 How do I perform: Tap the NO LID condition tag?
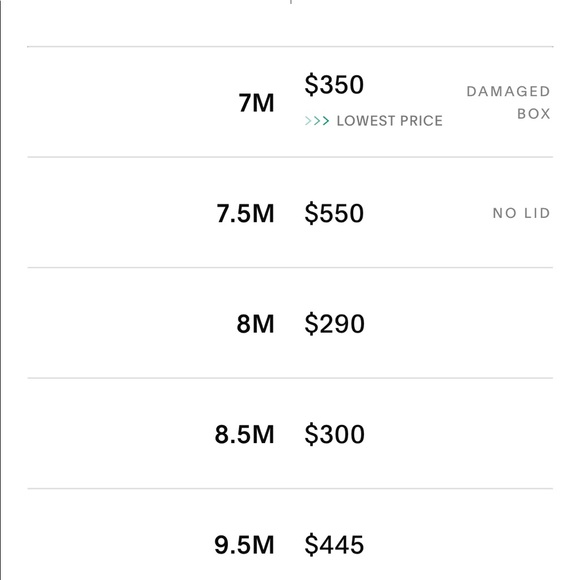pyautogui.click(x=522, y=213)
